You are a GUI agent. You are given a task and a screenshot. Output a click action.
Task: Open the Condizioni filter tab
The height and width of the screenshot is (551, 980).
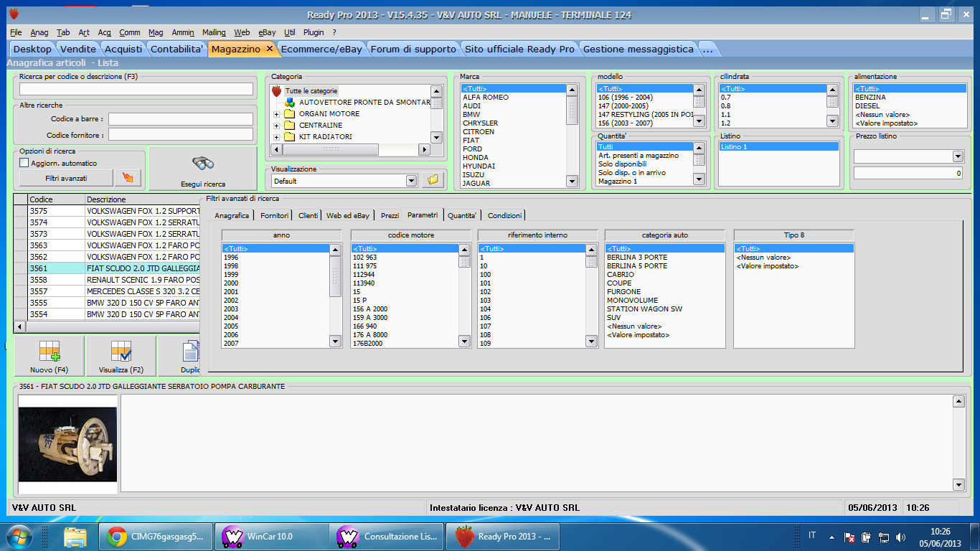[x=505, y=215]
